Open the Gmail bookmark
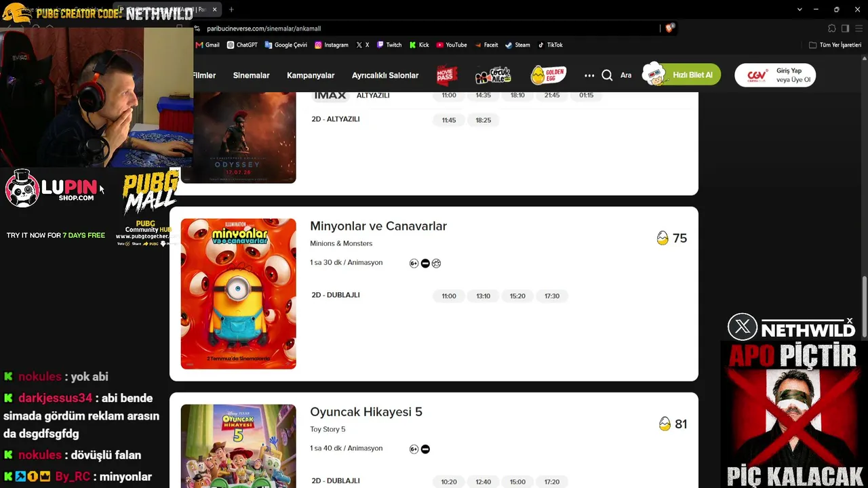The image size is (868, 488). (208, 45)
